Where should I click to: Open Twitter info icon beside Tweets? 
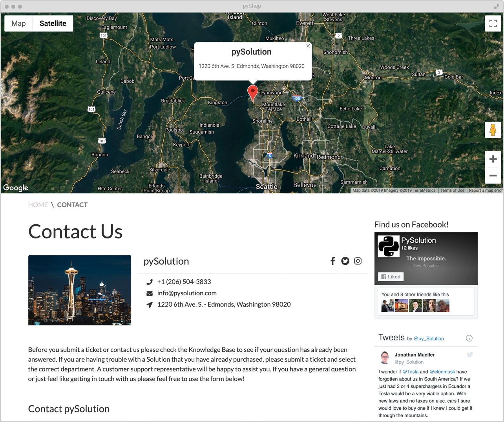469,338
